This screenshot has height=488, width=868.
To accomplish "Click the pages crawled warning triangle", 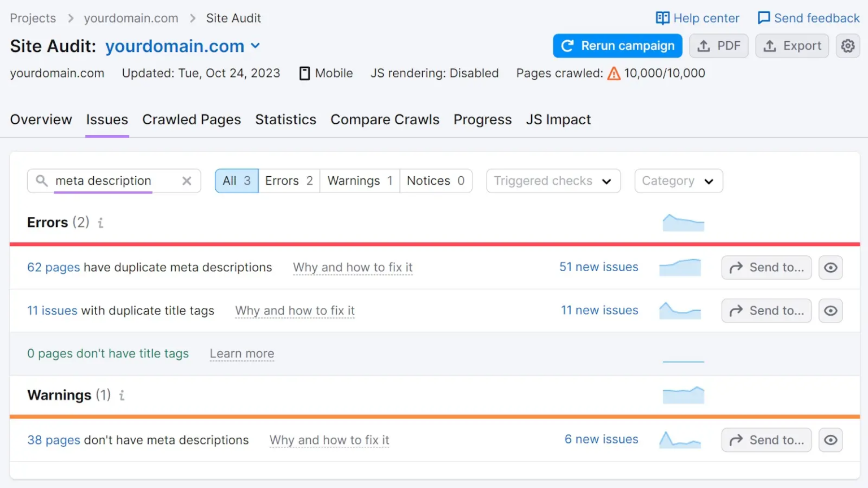I will point(614,73).
